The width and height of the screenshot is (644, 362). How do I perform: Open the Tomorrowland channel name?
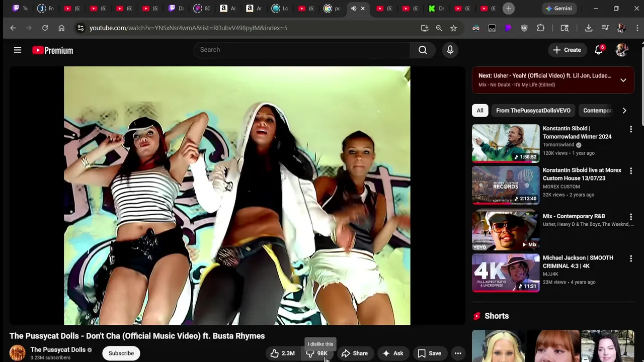(558, 145)
